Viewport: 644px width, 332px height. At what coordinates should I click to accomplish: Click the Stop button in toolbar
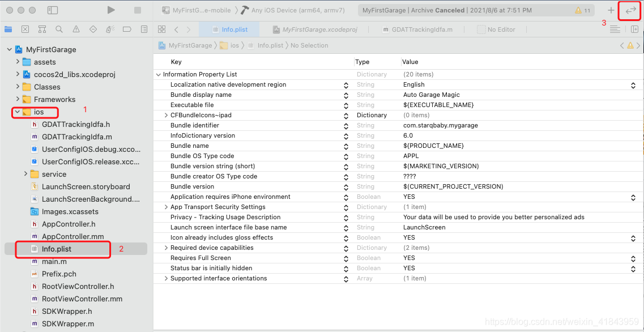click(138, 10)
